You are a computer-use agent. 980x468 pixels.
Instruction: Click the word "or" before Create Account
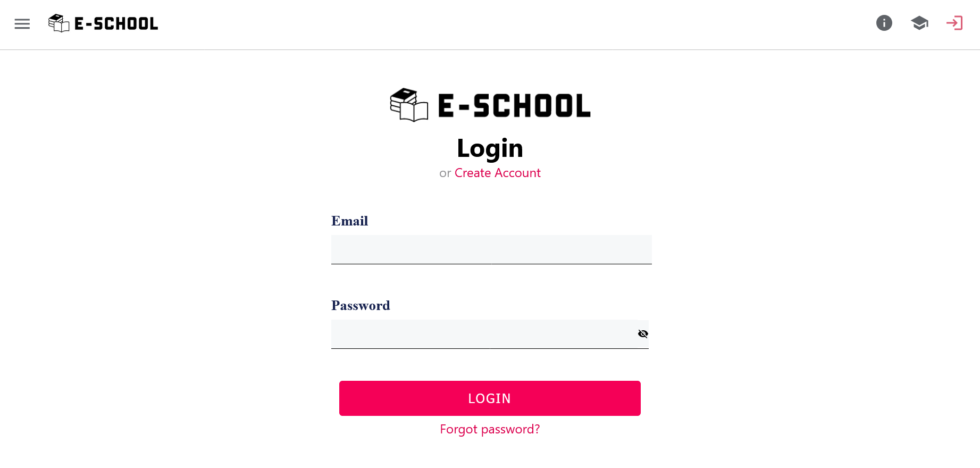coord(445,173)
